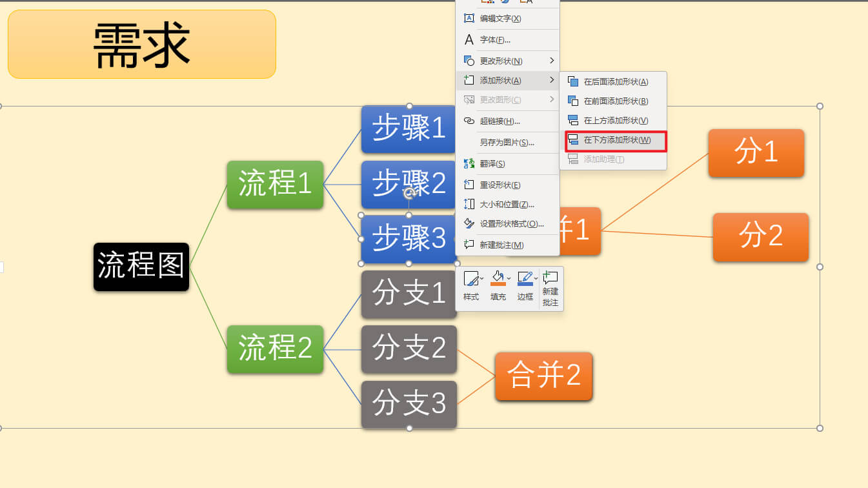This screenshot has width=868, height=488.
Task: Open the 边框 outline dropdown on mini toolbar
Action: click(526, 287)
